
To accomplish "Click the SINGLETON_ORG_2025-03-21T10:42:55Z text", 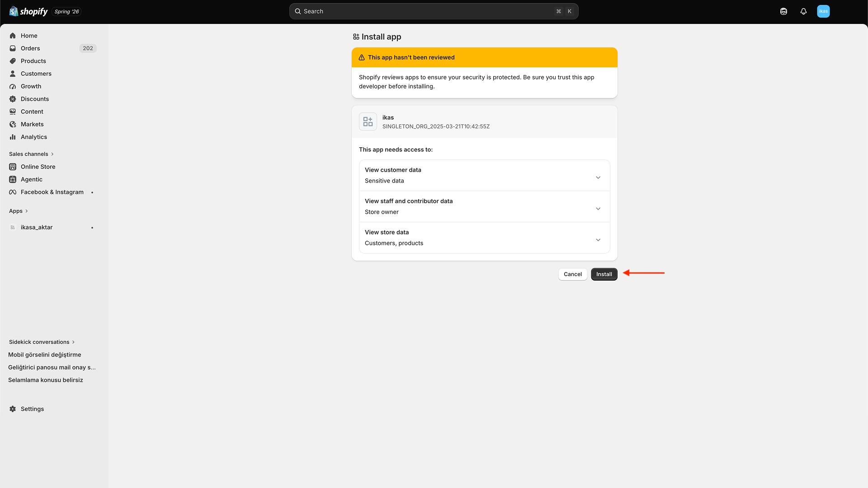I will point(436,127).
